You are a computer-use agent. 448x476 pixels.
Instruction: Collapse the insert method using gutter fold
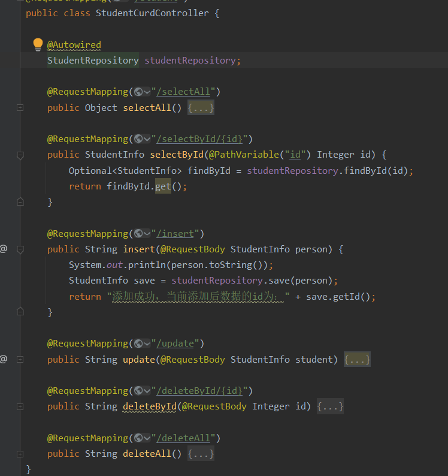click(20, 249)
